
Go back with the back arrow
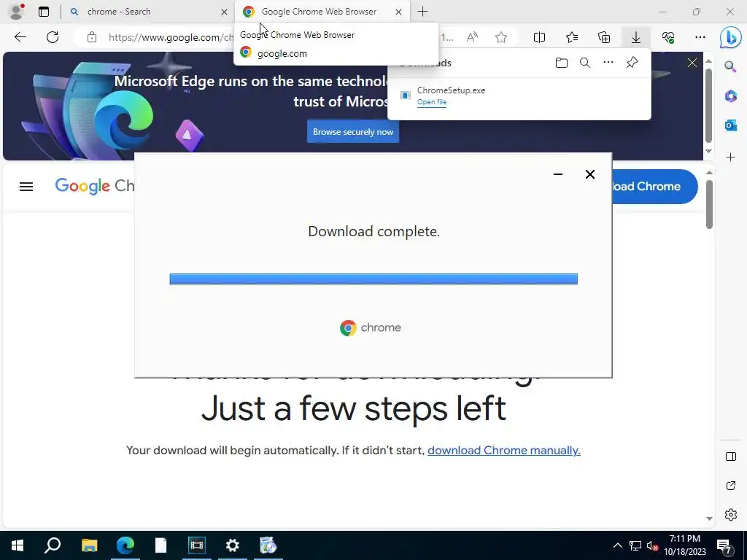[20, 37]
